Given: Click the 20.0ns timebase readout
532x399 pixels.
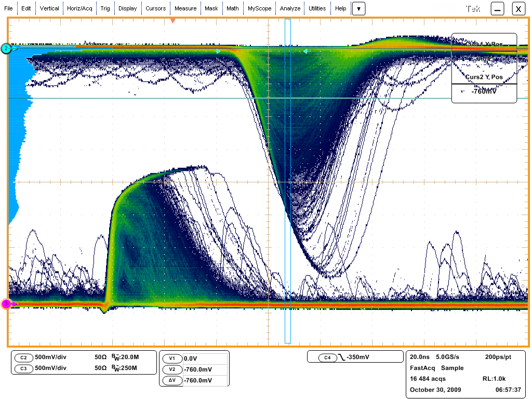Looking at the screenshot, I should 420,357.
